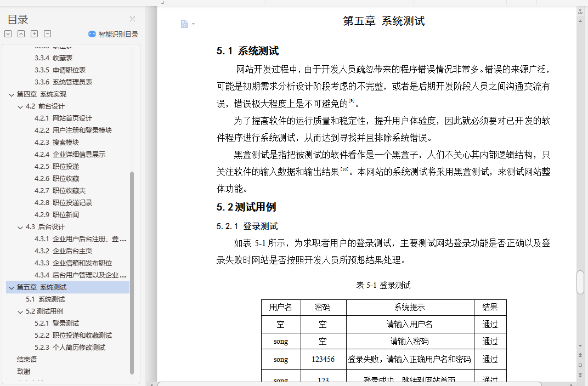Jump to 4.2.2 用户注册和登录模块

coord(73,130)
